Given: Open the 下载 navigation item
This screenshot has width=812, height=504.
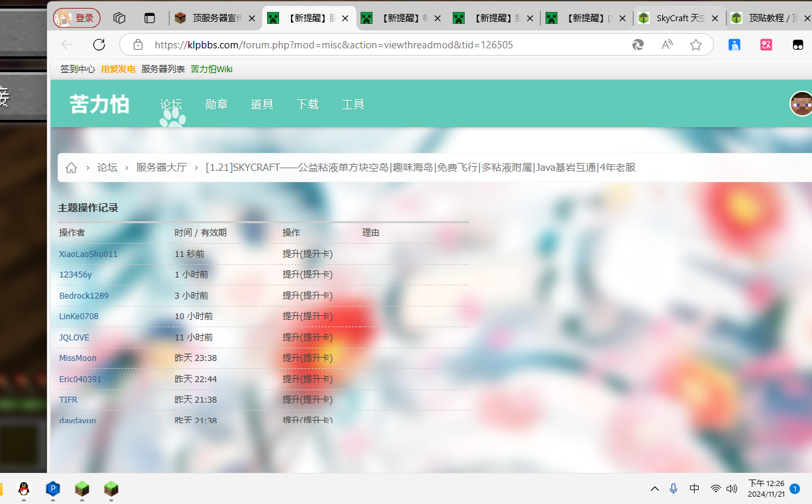Looking at the screenshot, I should 308,104.
